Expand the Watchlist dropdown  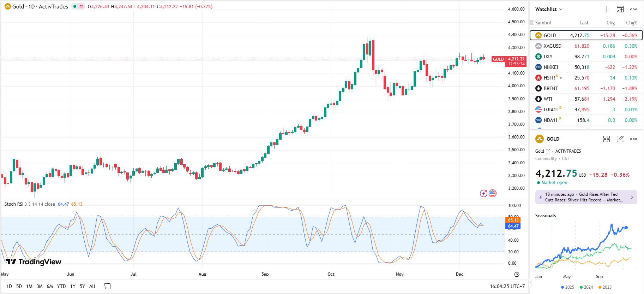(x=549, y=9)
